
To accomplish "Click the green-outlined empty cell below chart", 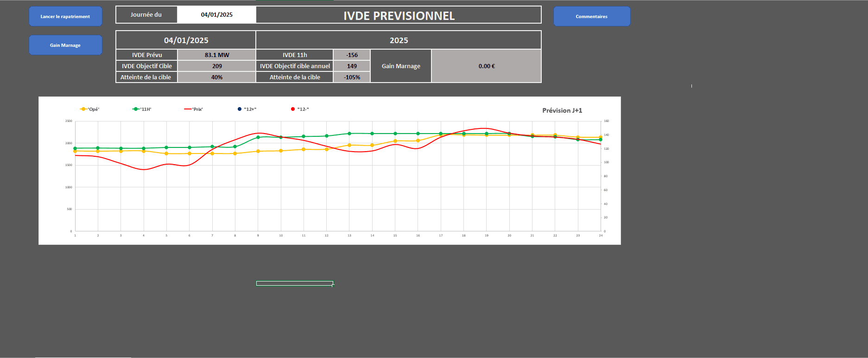I will [294, 283].
